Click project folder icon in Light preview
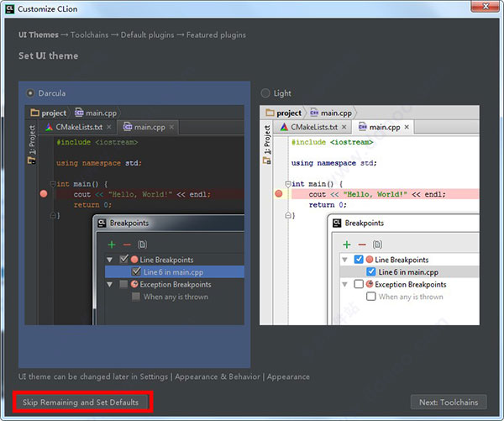 (x=270, y=113)
